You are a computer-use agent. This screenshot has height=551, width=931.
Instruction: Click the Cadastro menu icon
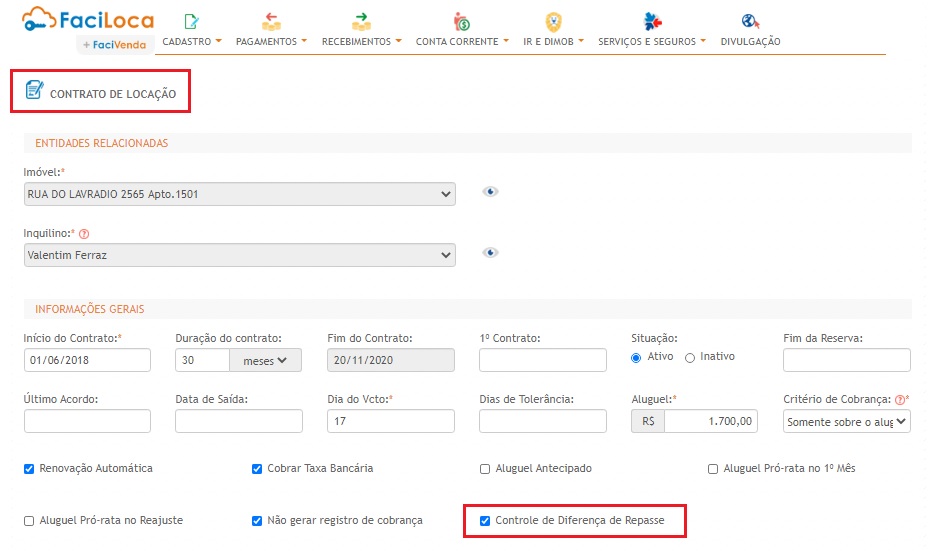tap(191, 21)
